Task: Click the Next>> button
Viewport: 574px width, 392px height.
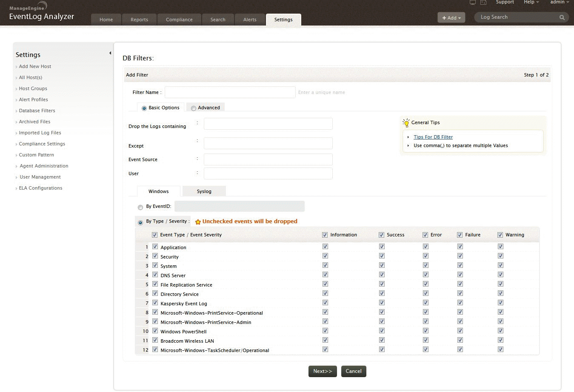Action: point(323,371)
